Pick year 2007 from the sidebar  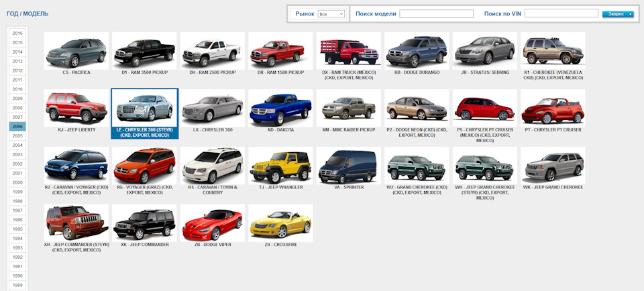click(x=17, y=117)
